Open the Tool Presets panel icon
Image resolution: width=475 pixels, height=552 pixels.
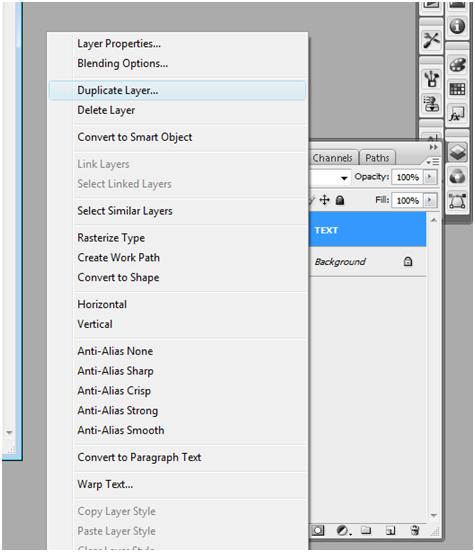click(431, 40)
